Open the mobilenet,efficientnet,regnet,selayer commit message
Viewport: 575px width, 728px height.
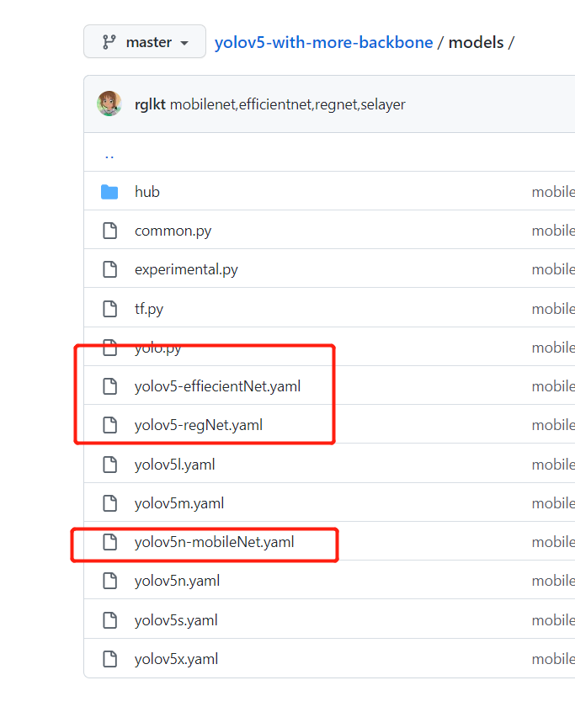coord(288,104)
